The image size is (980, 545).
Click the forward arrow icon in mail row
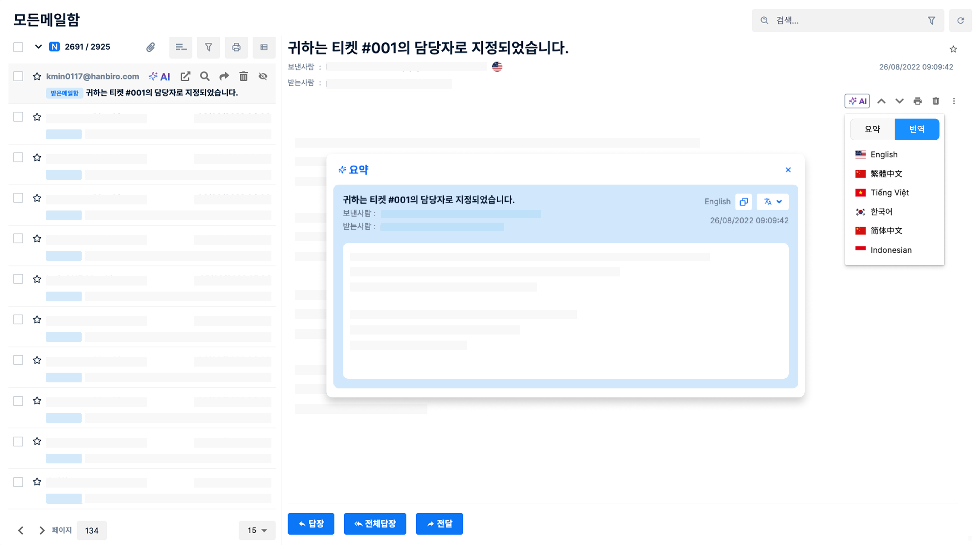[x=224, y=76]
